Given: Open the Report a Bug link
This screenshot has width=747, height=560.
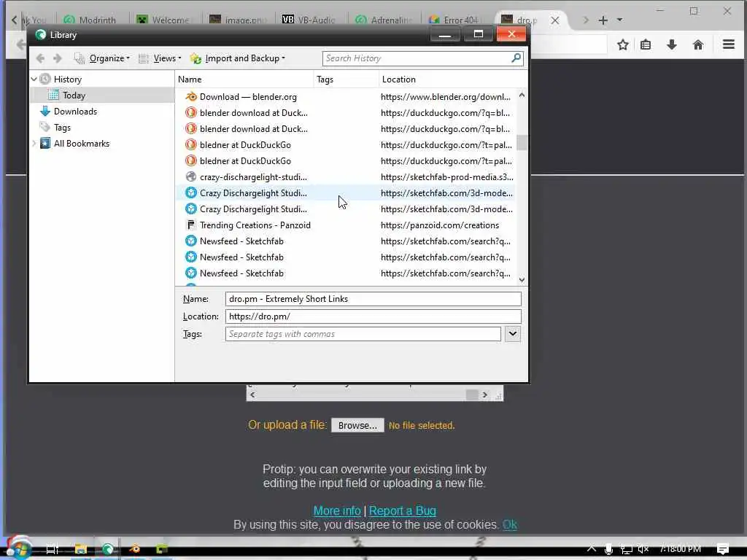Looking at the screenshot, I should tap(402, 511).
